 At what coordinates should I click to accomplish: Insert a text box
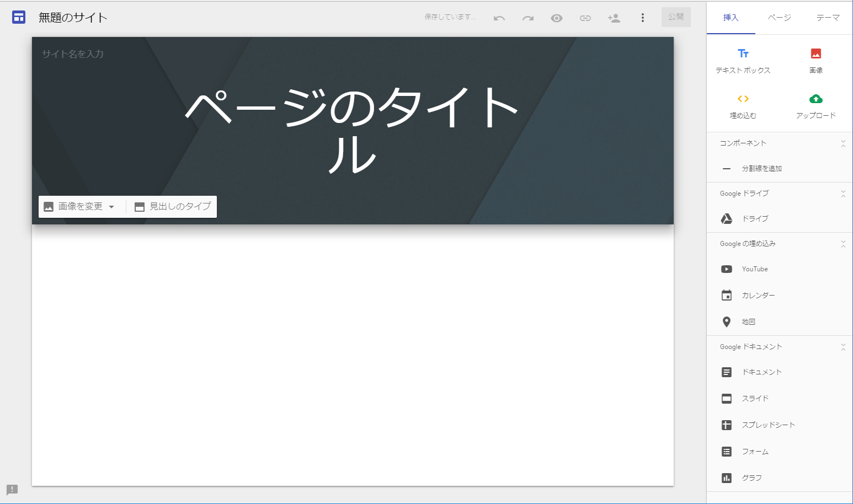tap(743, 61)
